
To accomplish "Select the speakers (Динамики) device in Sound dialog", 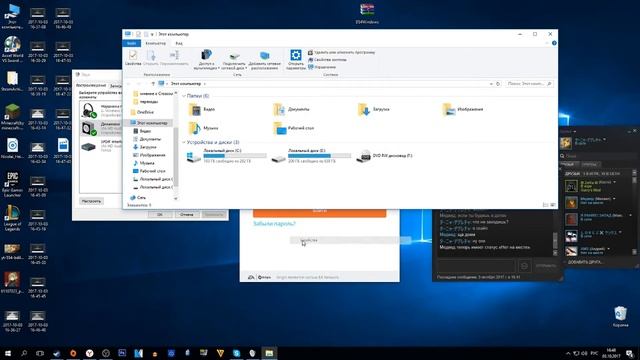I will pyautogui.click(x=100, y=128).
